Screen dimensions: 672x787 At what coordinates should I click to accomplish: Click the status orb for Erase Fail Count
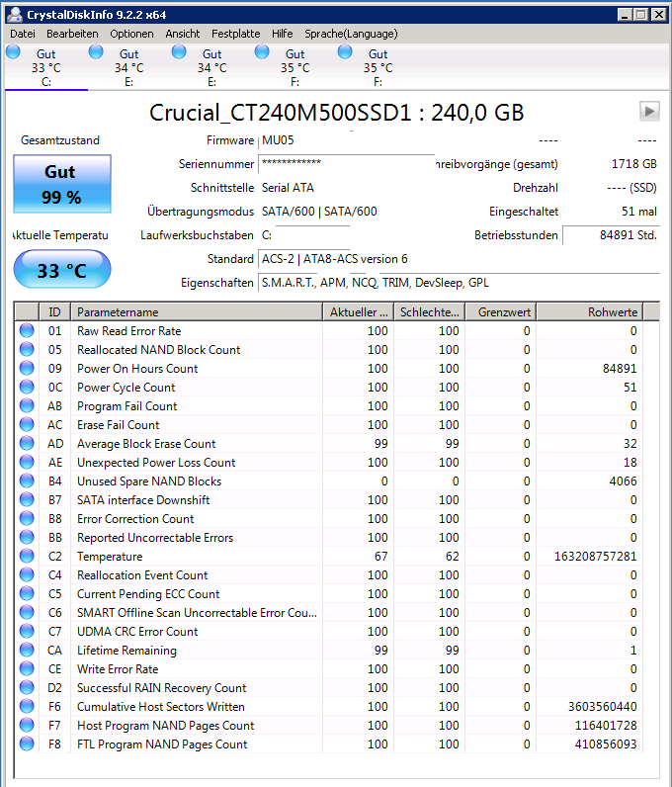27,424
